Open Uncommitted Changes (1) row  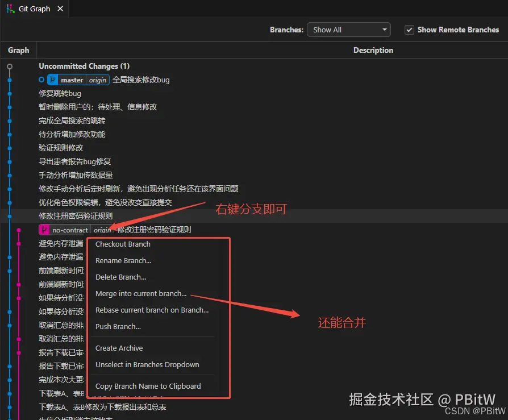tap(84, 66)
